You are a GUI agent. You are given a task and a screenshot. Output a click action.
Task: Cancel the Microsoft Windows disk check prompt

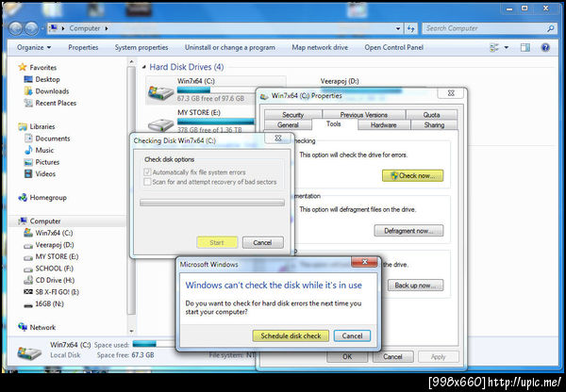352,335
